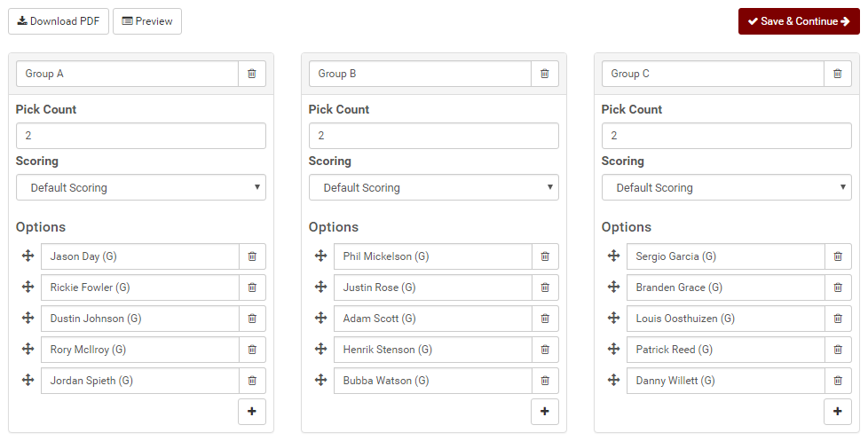Delete the Bubba Watson option

[545, 381]
